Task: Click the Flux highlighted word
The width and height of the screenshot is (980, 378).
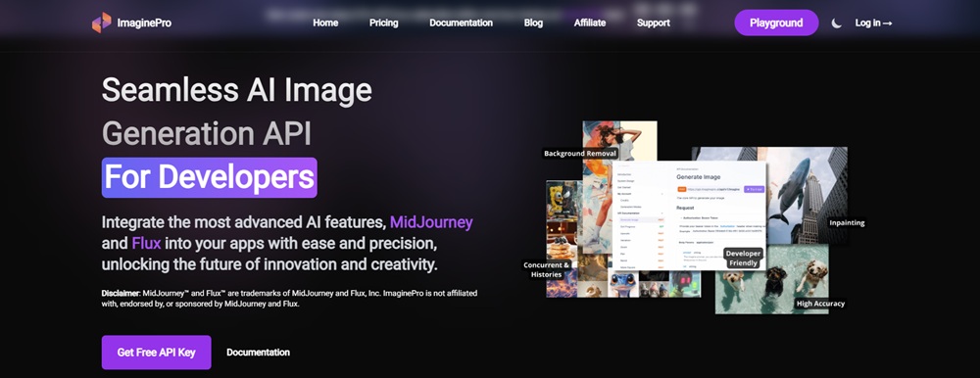Action: [147, 243]
